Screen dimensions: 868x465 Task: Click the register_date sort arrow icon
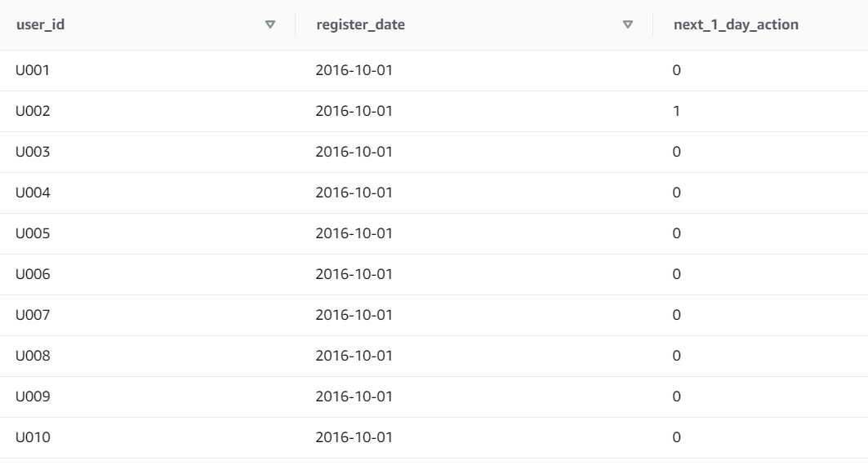pos(628,25)
